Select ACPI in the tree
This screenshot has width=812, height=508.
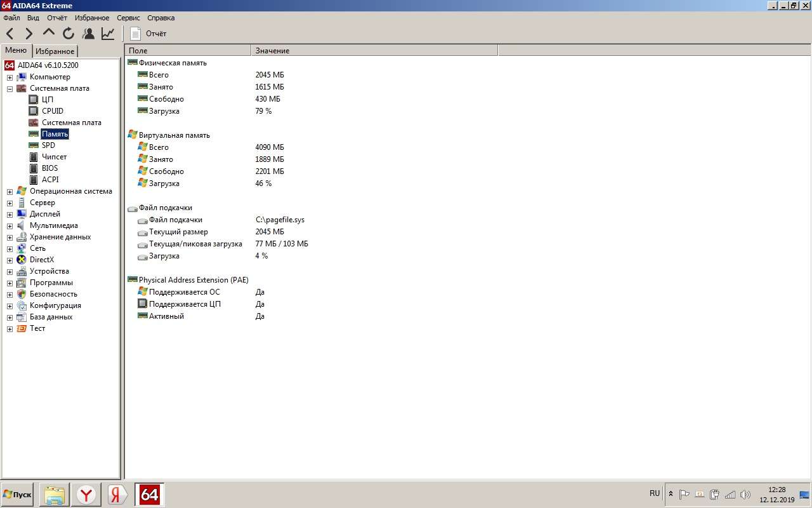click(50, 180)
